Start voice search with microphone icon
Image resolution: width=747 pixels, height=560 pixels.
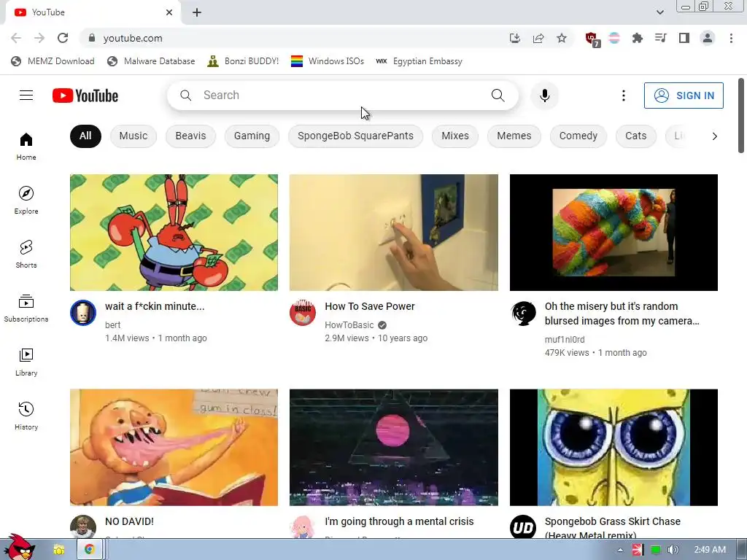[x=544, y=96]
